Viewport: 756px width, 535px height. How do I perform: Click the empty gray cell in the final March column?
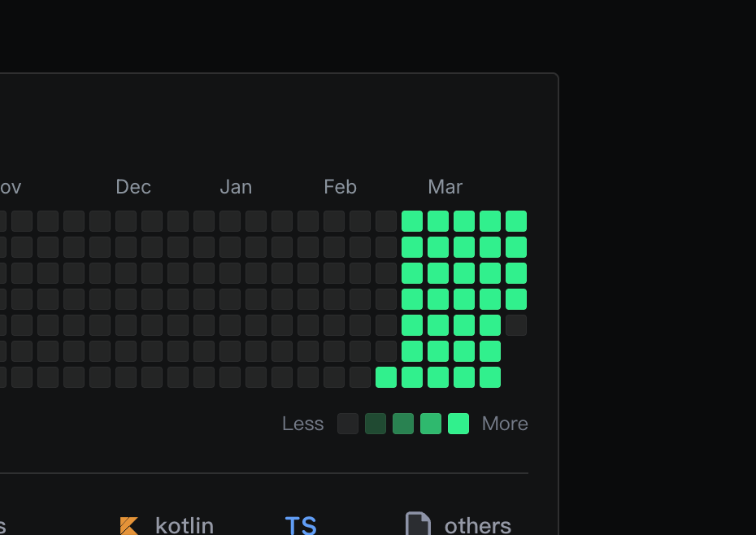coord(516,325)
